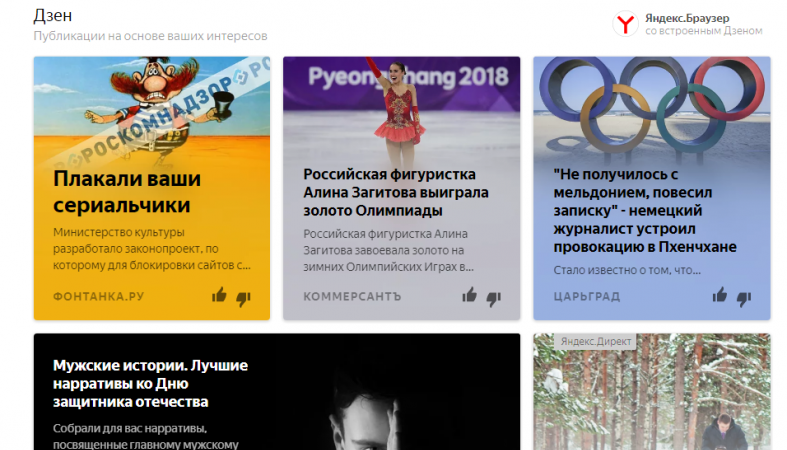
Task: Click the Фонтанка.ру source label
Action: coord(98,296)
